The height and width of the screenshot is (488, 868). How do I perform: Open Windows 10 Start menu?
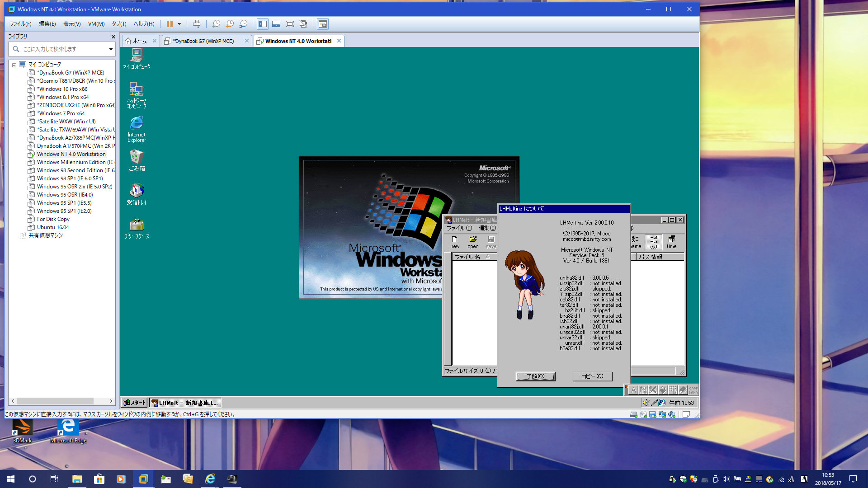pos(11,479)
